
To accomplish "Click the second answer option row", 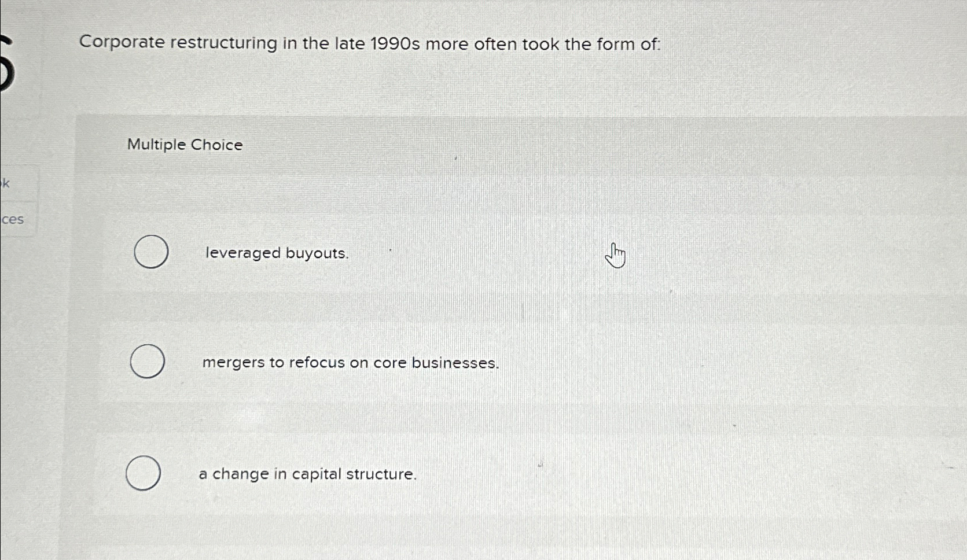I will (x=405, y=362).
